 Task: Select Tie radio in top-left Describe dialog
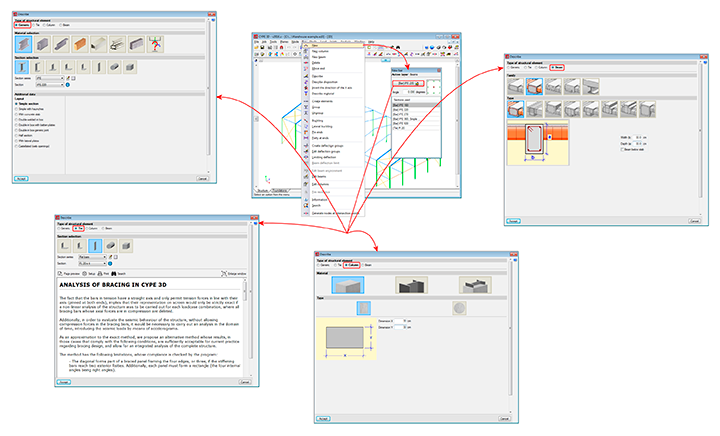point(36,25)
